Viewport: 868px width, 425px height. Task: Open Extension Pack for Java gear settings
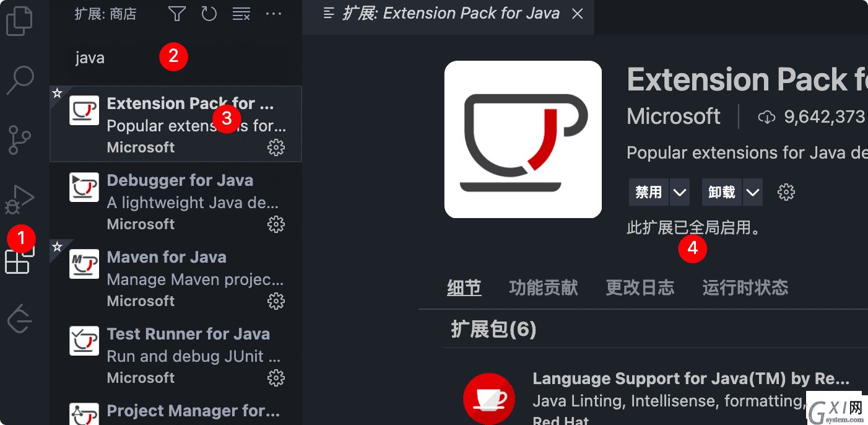[x=276, y=147]
